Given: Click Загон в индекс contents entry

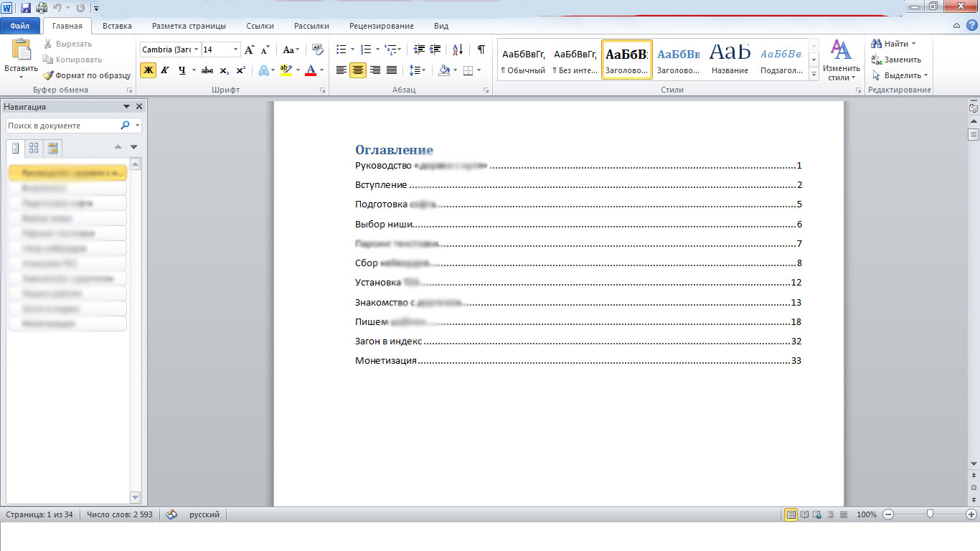Looking at the screenshot, I should pos(578,342).
